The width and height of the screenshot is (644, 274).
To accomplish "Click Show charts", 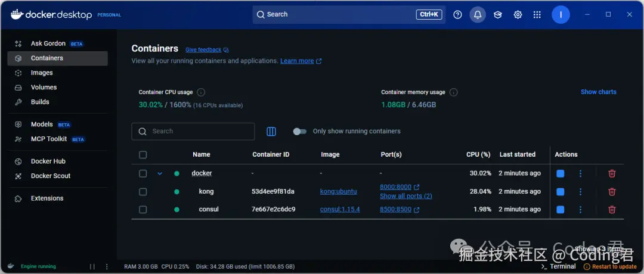I will pos(599,92).
